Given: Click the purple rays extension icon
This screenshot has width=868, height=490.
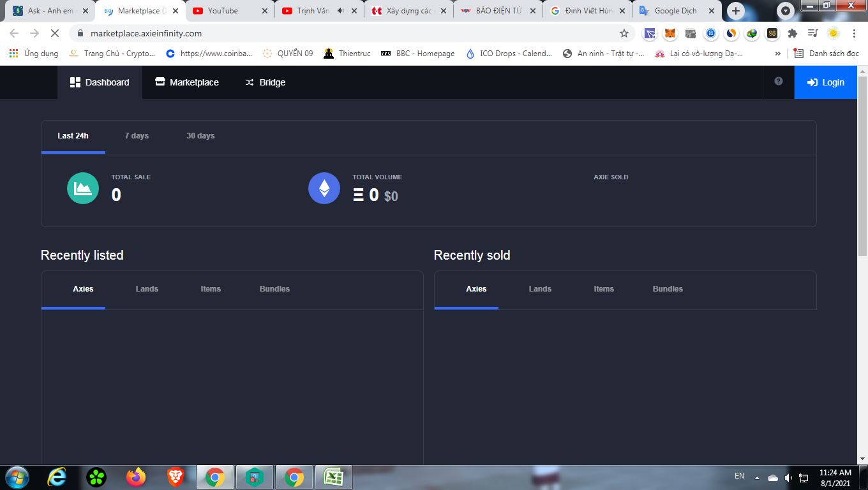Looking at the screenshot, I should [x=649, y=33].
